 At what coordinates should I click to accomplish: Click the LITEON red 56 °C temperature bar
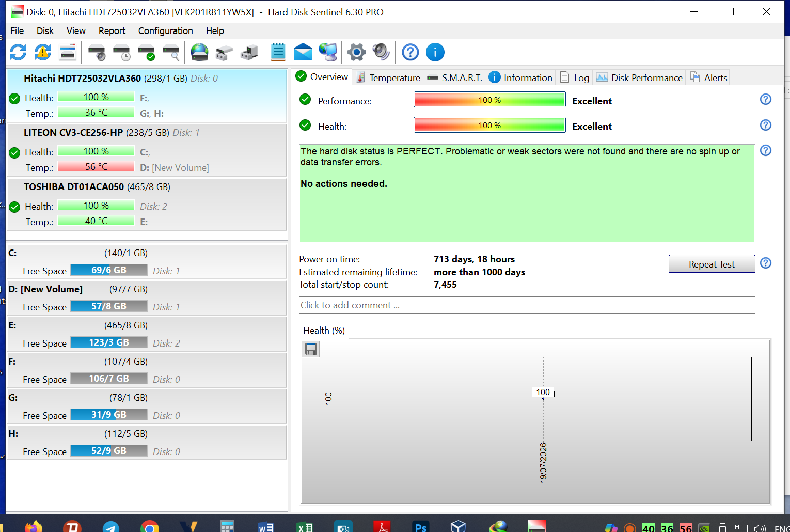tap(96, 166)
